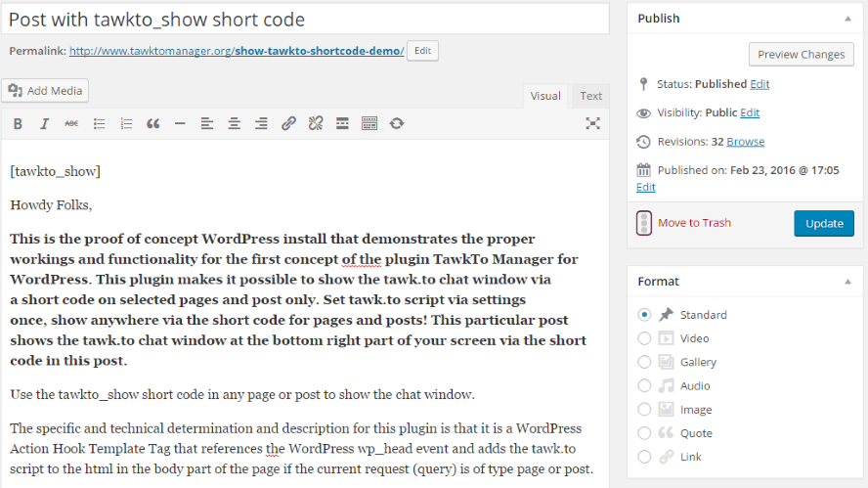Insert a blockquote
The width and height of the screenshot is (868, 488).
(x=152, y=123)
